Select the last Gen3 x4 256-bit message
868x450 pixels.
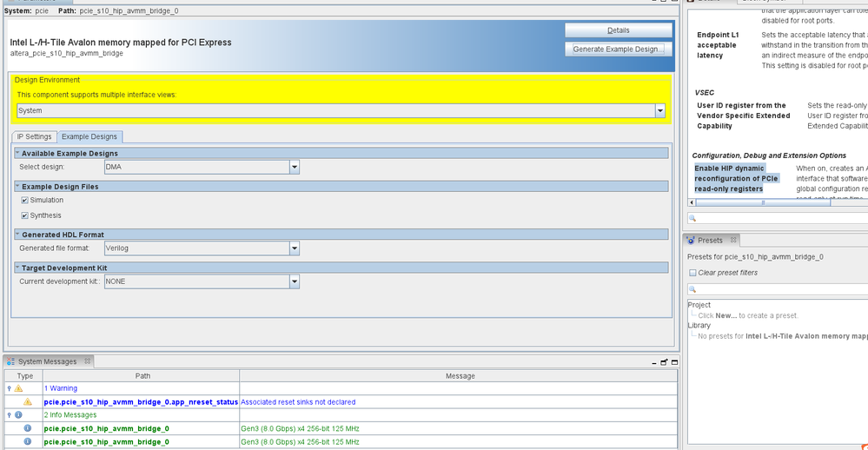tap(300, 441)
